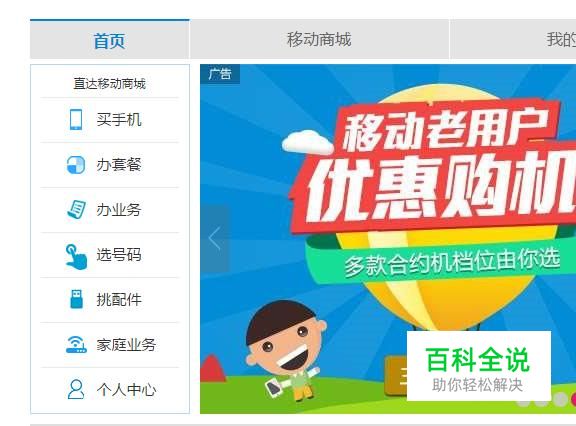The image size is (576, 426).
Task: Open the 选号码 text link
Action: [119, 254]
